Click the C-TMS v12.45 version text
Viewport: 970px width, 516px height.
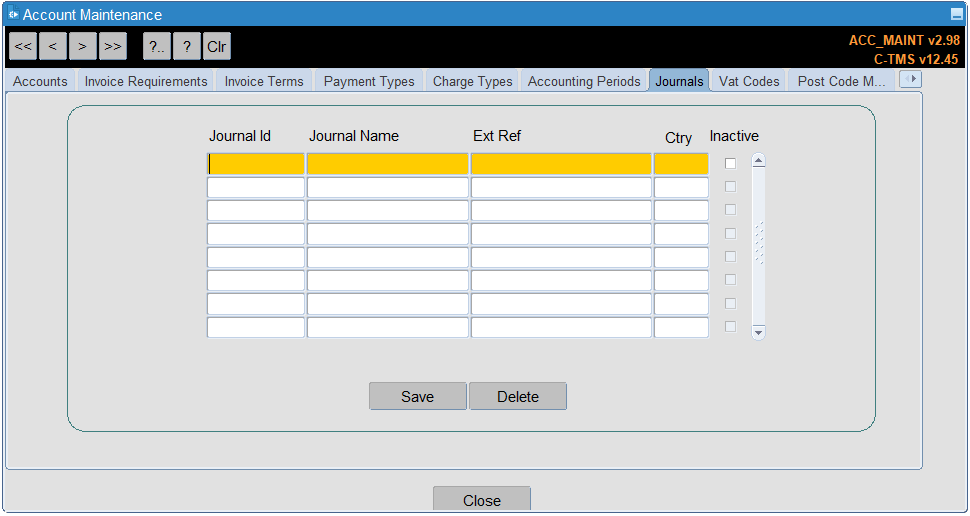[x=916, y=59]
